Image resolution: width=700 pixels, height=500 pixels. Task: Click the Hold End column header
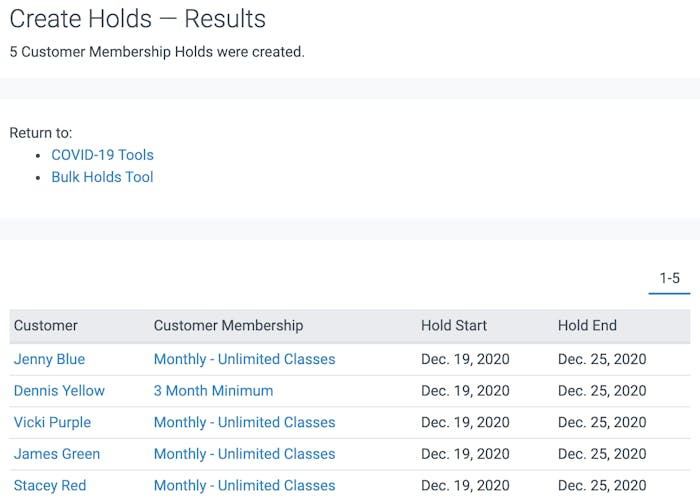[x=587, y=325]
